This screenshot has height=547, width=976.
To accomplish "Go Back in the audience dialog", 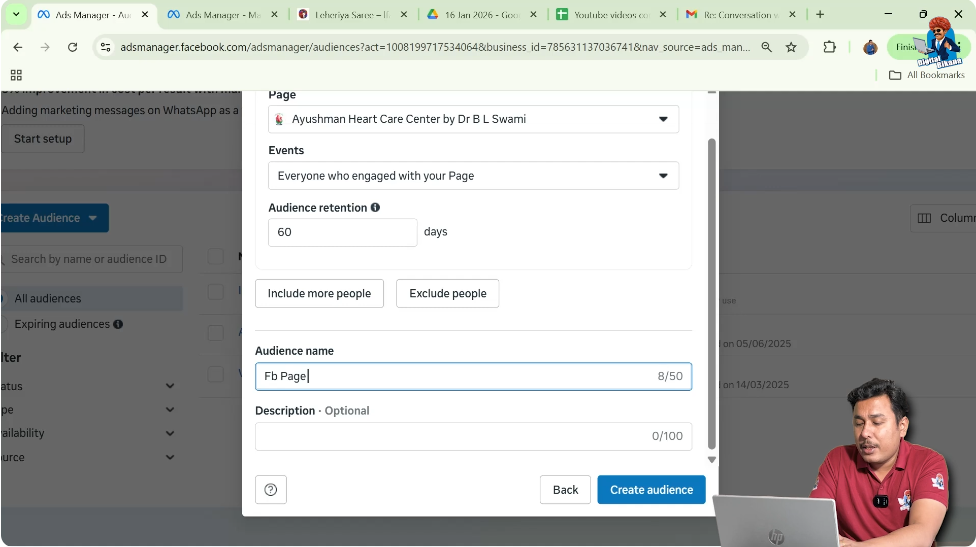I will click(x=565, y=490).
